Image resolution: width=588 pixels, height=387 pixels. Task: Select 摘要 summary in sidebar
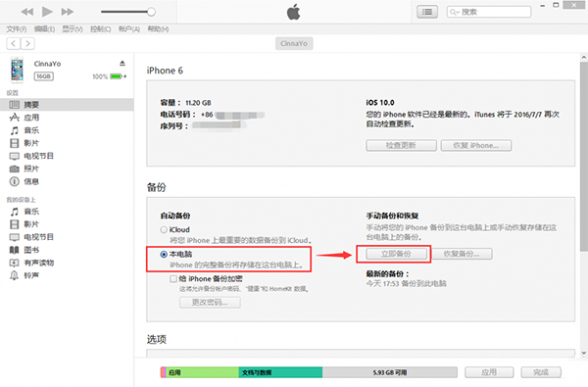[x=67, y=105]
